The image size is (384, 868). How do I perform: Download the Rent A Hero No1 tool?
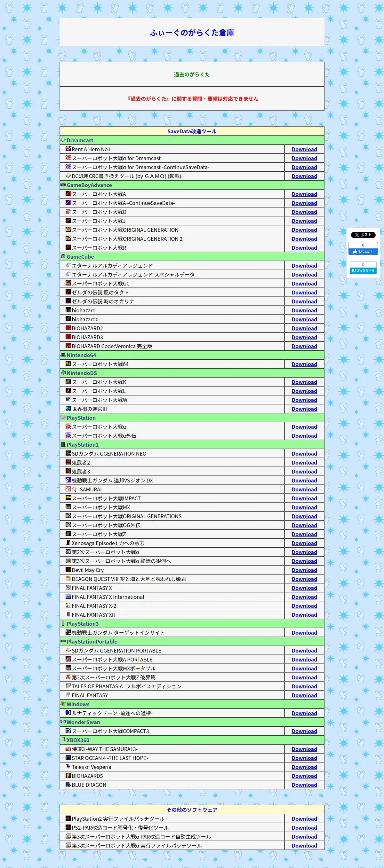[x=304, y=149]
